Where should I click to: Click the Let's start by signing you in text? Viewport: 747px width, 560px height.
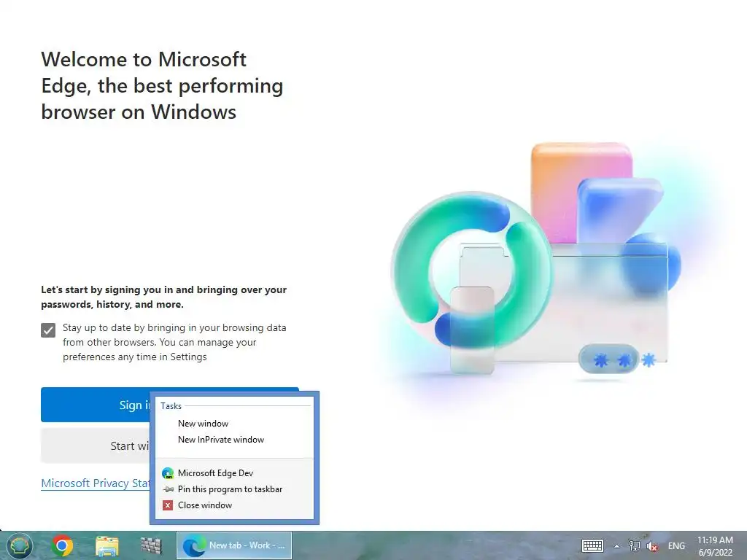coord(164,297)
